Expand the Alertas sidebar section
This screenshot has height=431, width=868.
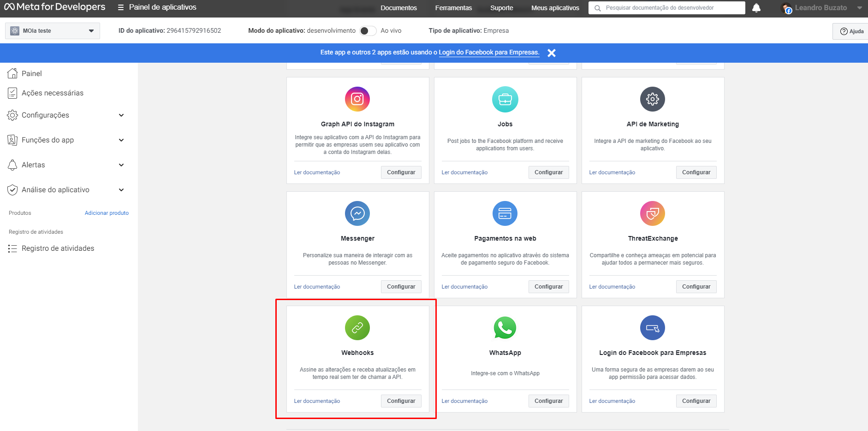point(121,165)
